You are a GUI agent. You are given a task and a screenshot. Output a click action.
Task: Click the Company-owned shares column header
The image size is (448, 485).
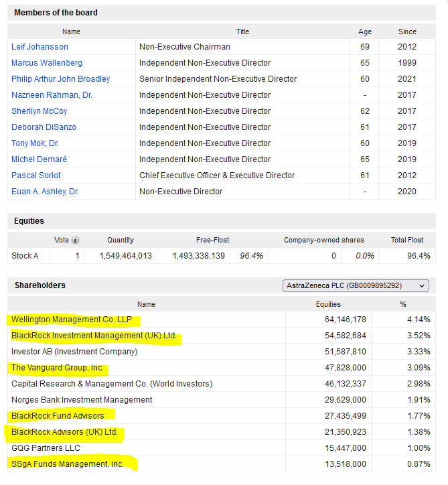click(324, 240)
